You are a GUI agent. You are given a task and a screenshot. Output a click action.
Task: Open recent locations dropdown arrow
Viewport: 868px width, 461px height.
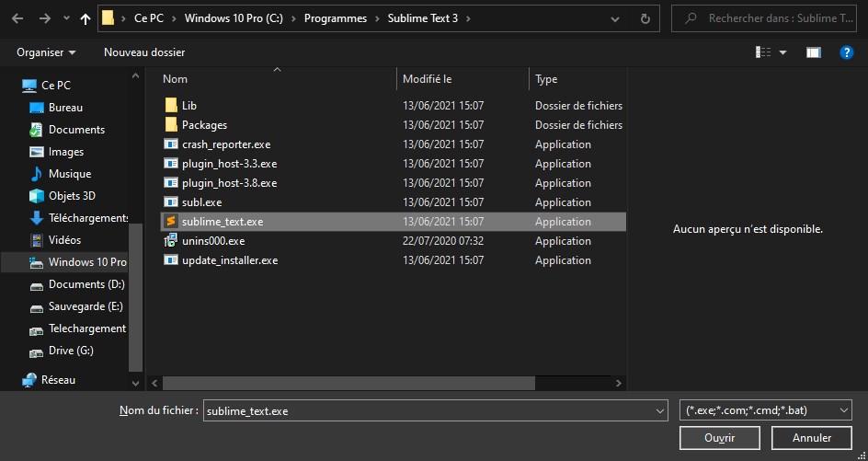[66, 18]
